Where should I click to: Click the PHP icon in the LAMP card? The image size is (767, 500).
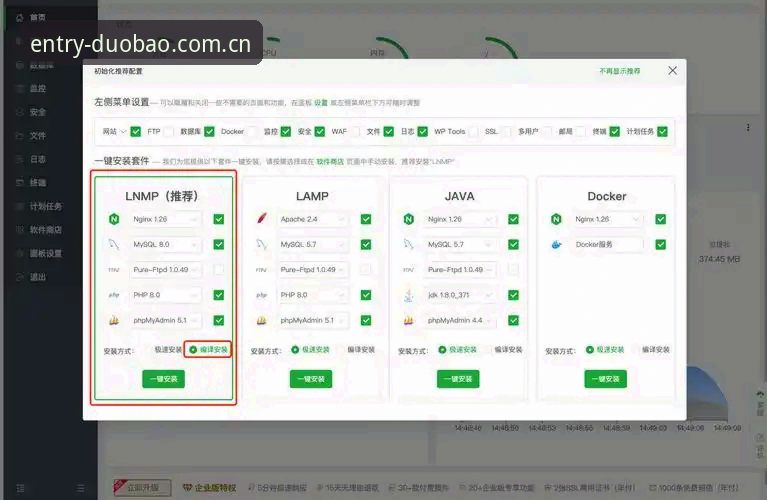pyautogui.click(x=262, y=295)
